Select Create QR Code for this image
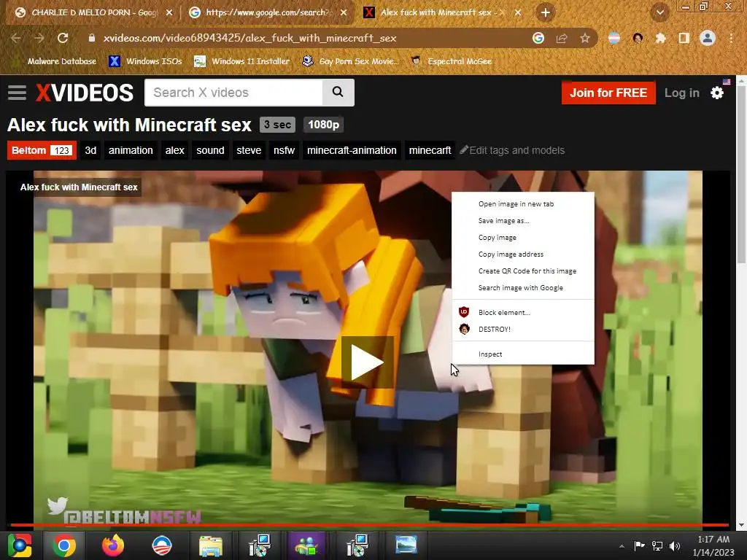 point(522,271)
